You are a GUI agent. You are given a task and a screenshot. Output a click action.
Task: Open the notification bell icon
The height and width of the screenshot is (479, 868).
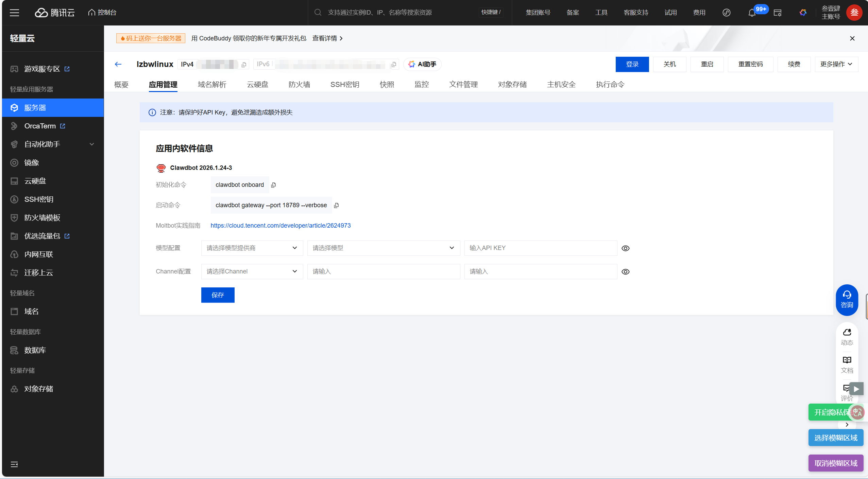pos(752,13)
